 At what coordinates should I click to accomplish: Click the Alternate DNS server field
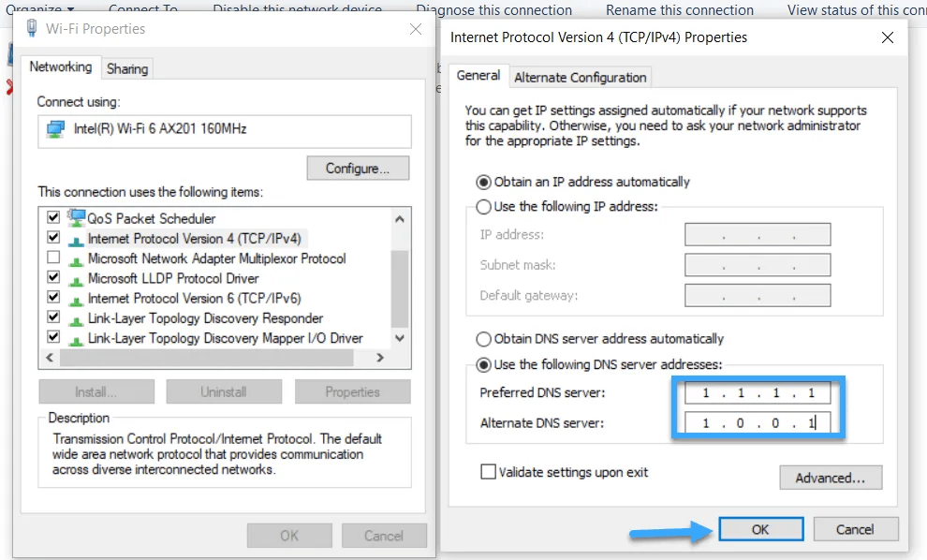point(758,422)
